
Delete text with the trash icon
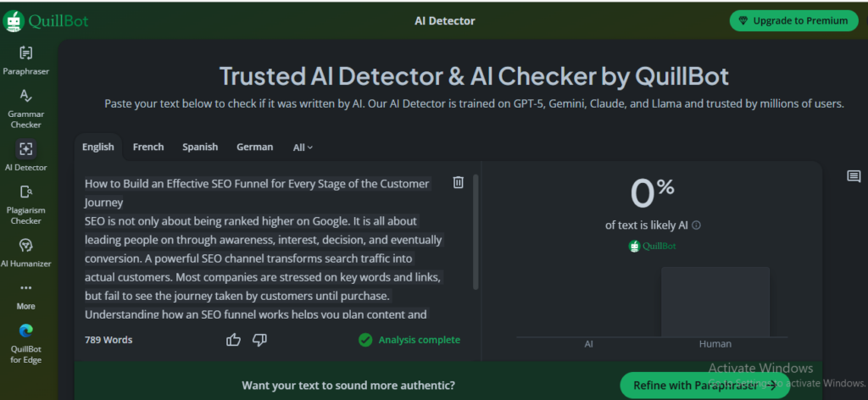(x=458, y=182)
